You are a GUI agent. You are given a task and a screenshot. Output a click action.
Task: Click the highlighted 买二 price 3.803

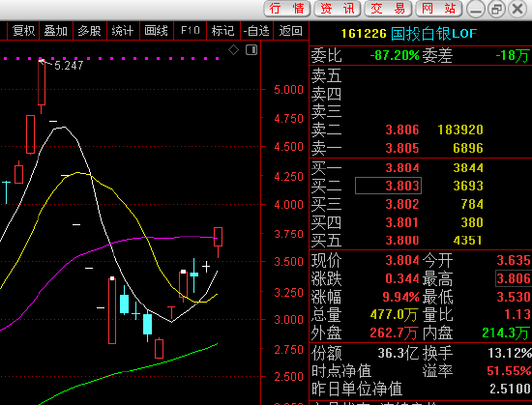(388, 186)
